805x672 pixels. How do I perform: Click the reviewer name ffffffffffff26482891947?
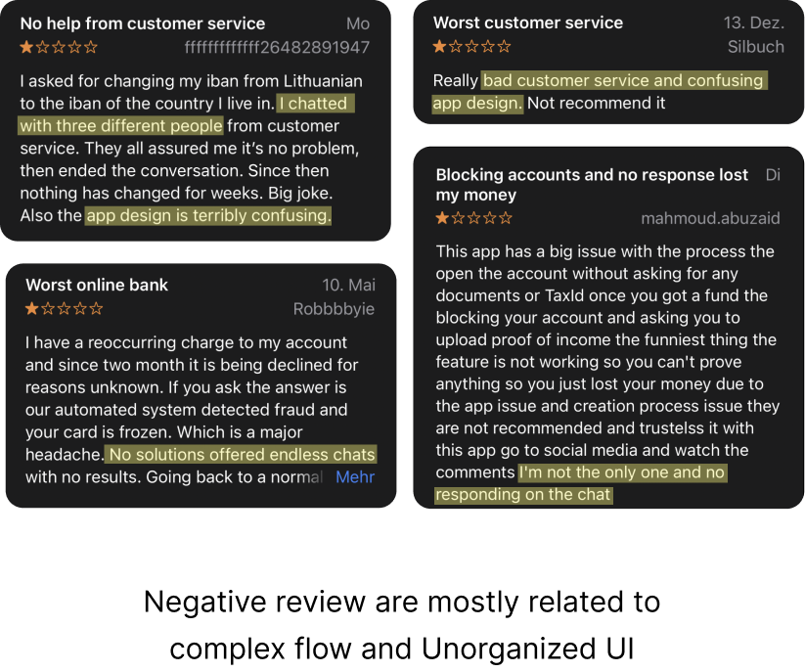tap(277, 46)
